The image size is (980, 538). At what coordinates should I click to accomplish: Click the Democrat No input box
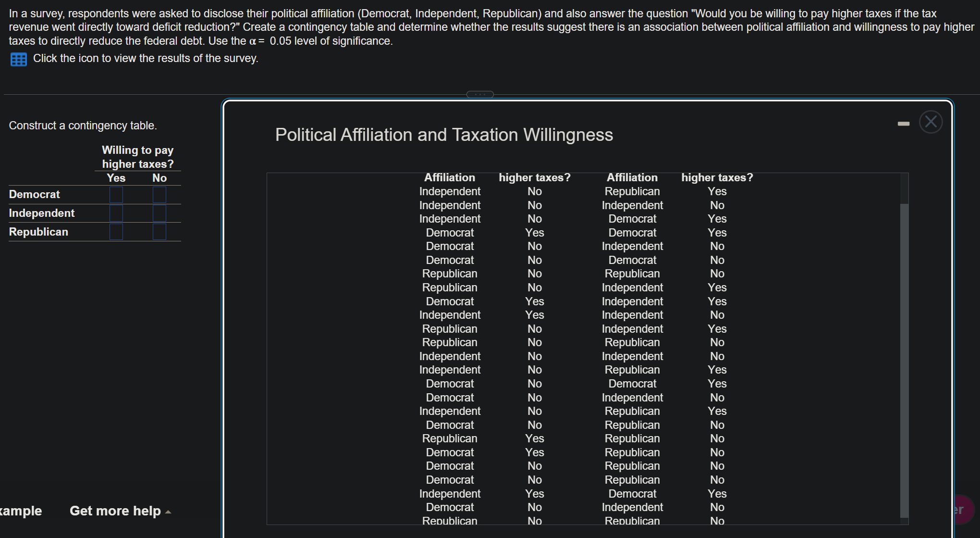(x=159, y=195)
